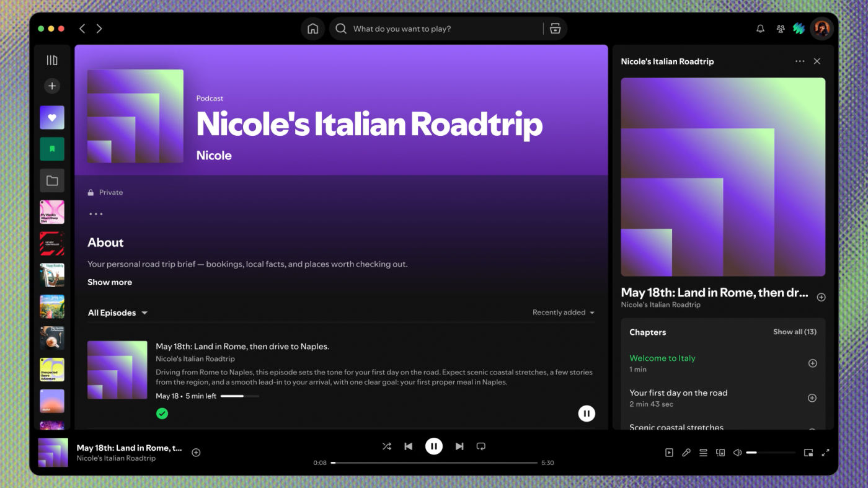Open episode "May 18th: Land in Rome" in list
The image size is (868, 488).
pyautogui.click(x=242, y=347)
